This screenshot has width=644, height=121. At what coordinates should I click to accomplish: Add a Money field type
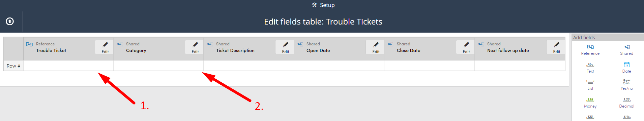(x=590, y=103)
